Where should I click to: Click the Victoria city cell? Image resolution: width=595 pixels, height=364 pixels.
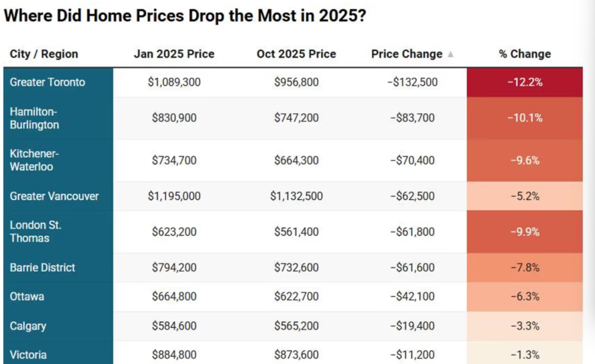click(x=28, y=355)
